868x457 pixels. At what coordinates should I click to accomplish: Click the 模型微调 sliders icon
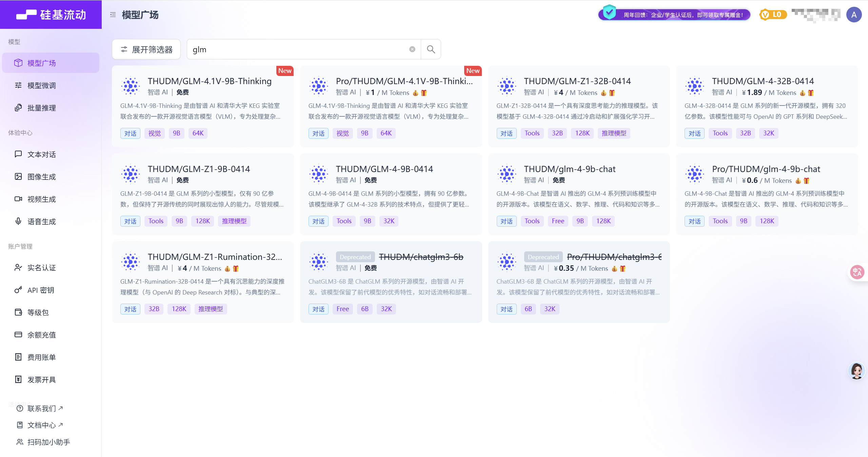tap(18, 85)
